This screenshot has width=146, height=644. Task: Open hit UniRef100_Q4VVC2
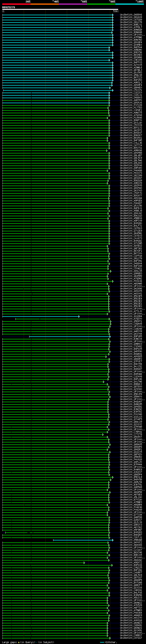point(131,543)
